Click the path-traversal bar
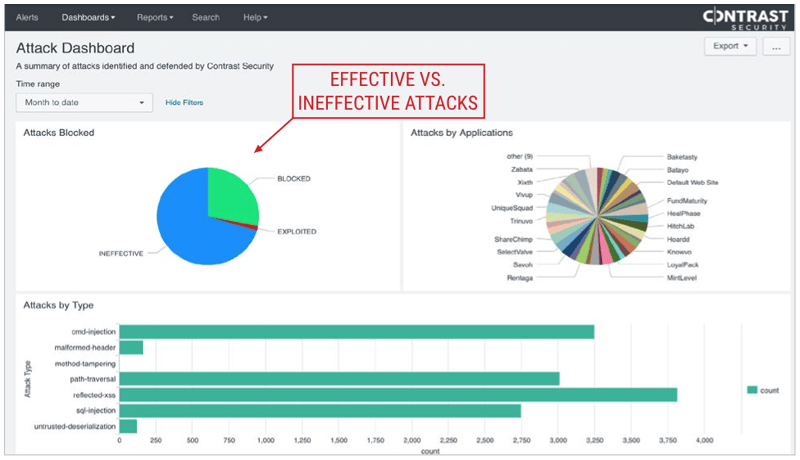The width and height of the screenshot is (800, 460). pos(339,379)
